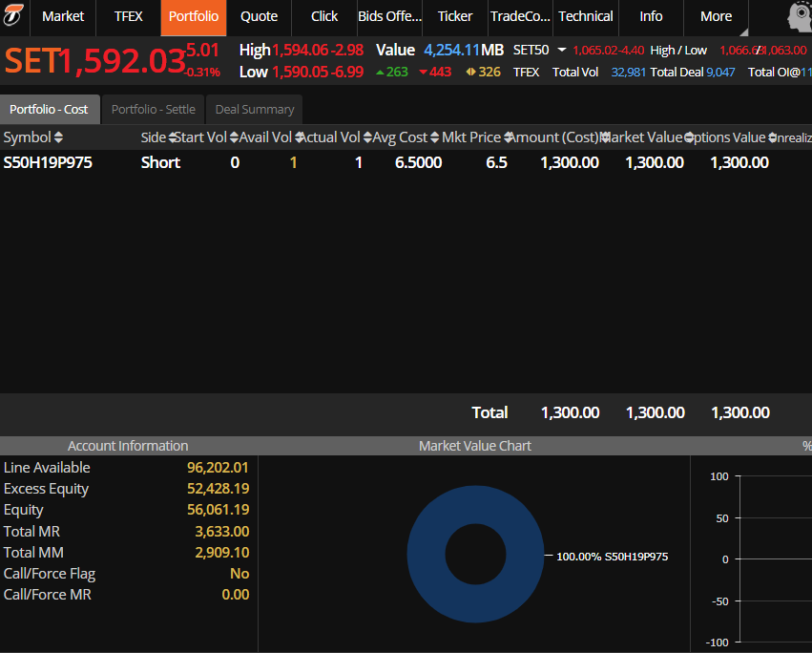Viewport: 812px width, 653px height.
Task: Click the 6.5 market price cell
Action: tap(496, 162)
